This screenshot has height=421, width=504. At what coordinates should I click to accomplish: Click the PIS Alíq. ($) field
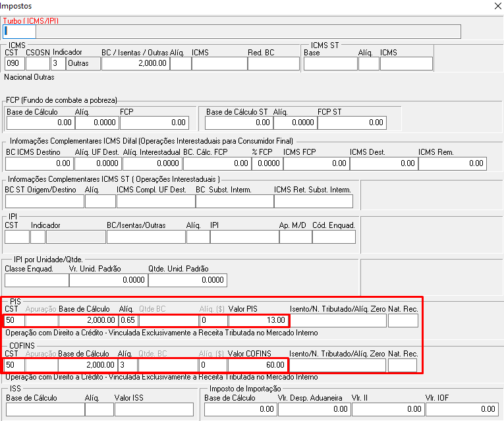213,320
